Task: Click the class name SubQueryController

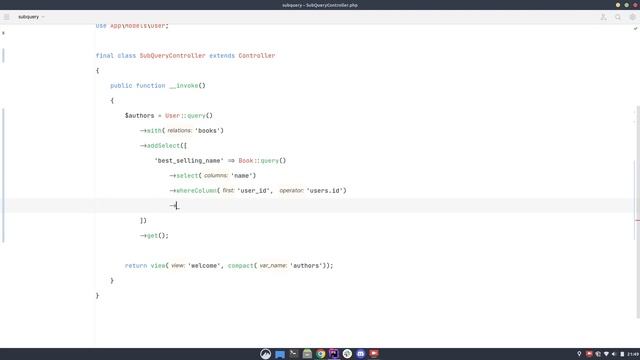Action: click(173, 56)
